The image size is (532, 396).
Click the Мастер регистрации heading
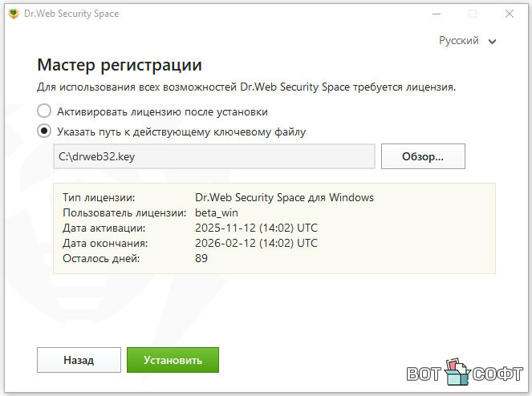pos(120,65)
